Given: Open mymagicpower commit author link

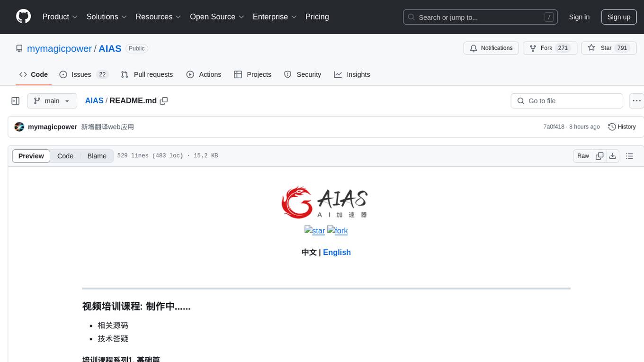Looking at the screenshot, I should 53,127.
